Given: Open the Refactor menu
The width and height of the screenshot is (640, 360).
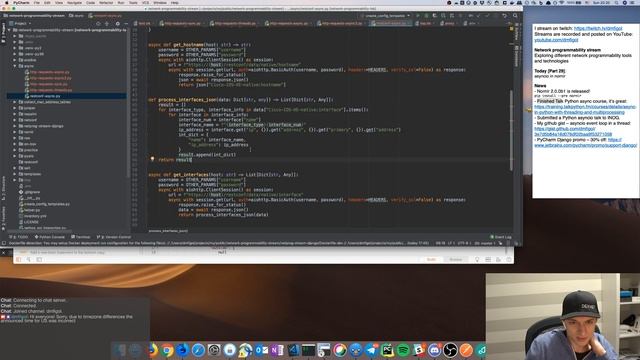Looking at the screenshot, I should [x=106, y=2].
